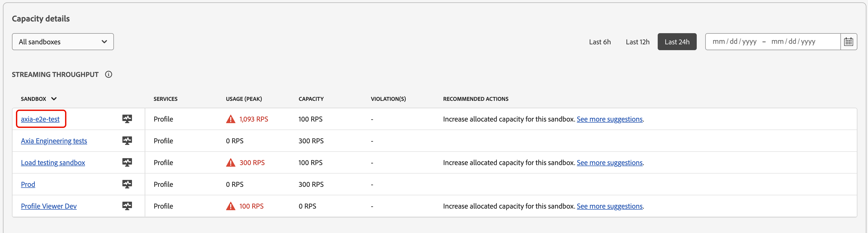
Task: Click the monitoring icon in Prod row
Action: 127,184
